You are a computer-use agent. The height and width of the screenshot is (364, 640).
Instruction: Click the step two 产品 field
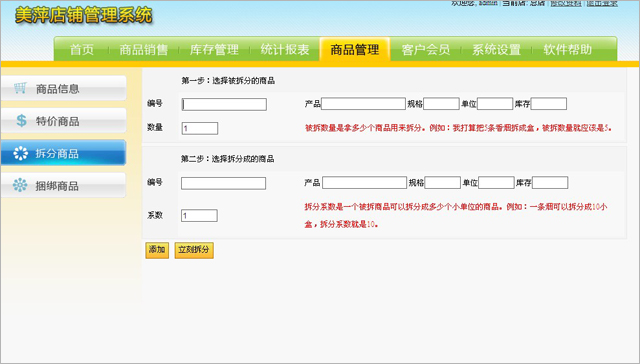pos(364,182)
